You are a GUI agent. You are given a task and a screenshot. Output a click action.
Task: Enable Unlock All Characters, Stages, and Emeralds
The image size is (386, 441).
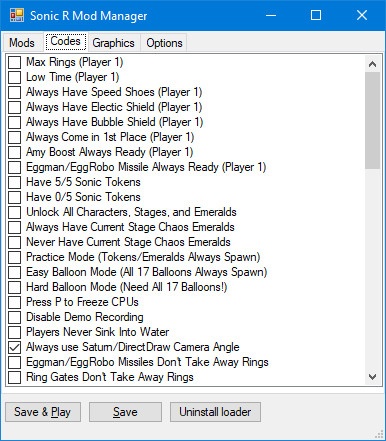14,212
